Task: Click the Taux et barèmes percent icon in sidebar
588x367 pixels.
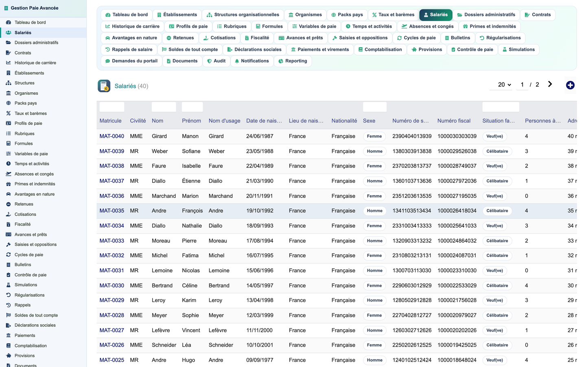Action: [x=9, y=113]
